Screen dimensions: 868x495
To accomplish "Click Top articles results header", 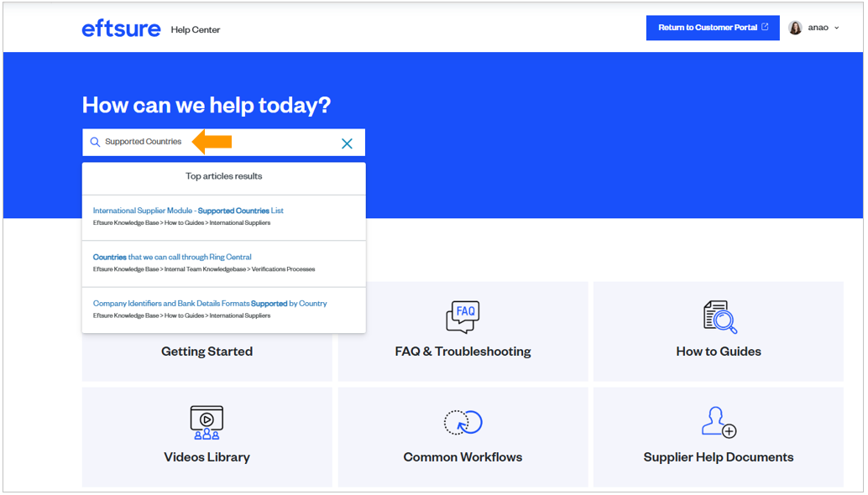I will point(223,176).
